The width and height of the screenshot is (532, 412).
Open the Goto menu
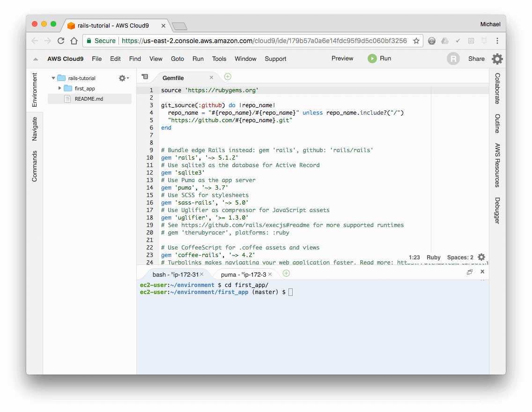coord(177,59)
